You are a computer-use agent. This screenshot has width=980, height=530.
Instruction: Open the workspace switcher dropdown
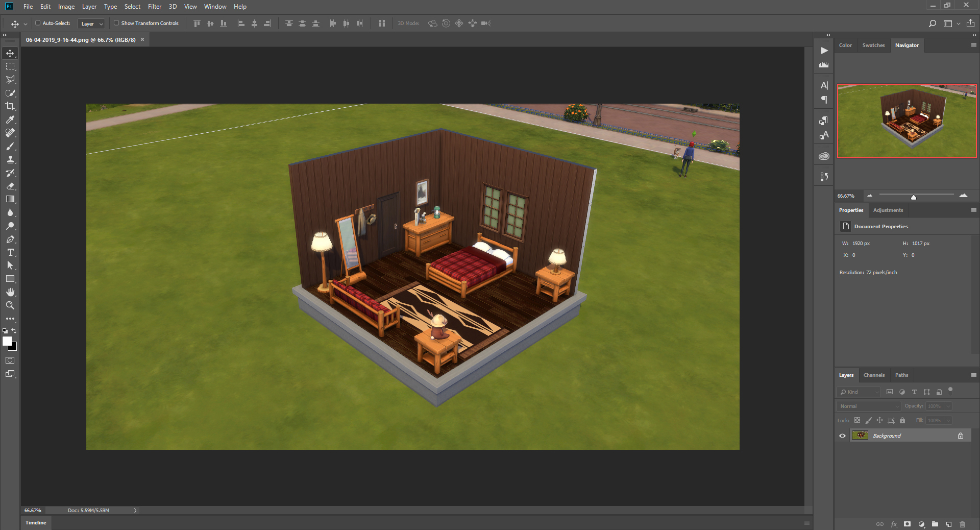[951, 23]
